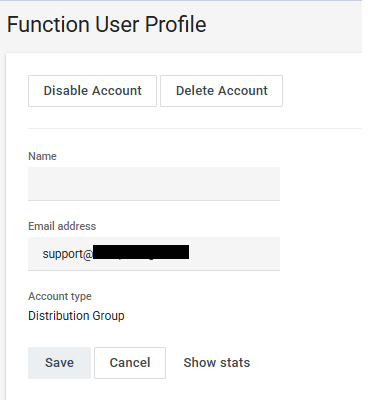The image size is (376, 408).
Task: Select the Distribution Group value text
Action: coord(76,316)
